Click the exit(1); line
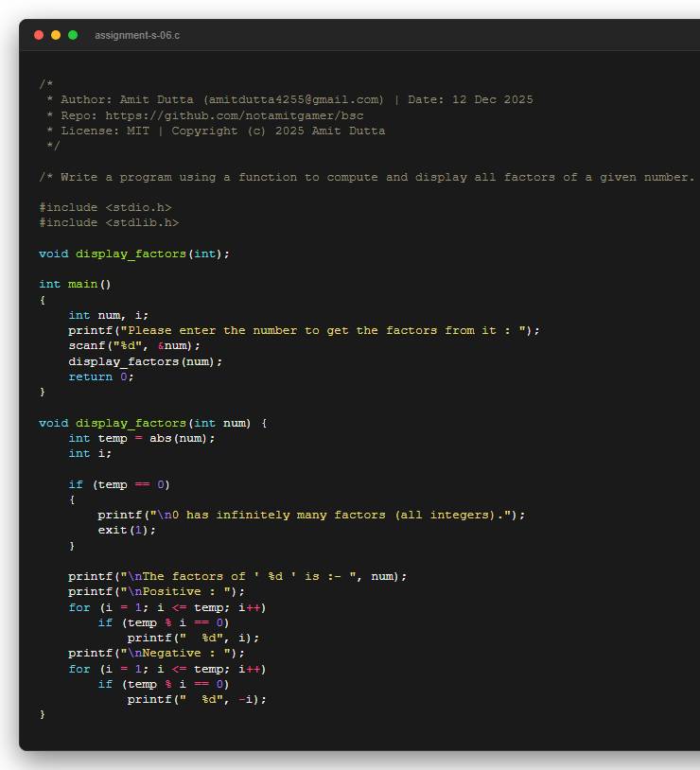This screenshot has width=700, height=770. [126, 530]
